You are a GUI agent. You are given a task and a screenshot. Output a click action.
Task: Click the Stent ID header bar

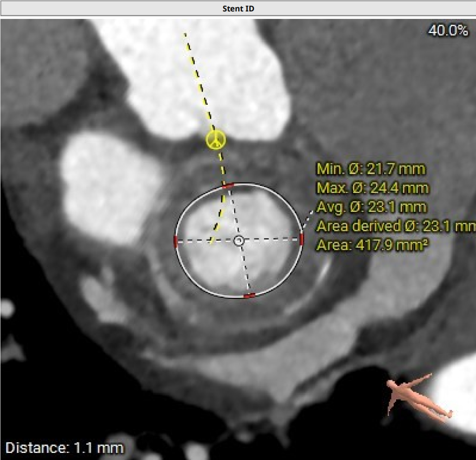[x=238, y=8]
